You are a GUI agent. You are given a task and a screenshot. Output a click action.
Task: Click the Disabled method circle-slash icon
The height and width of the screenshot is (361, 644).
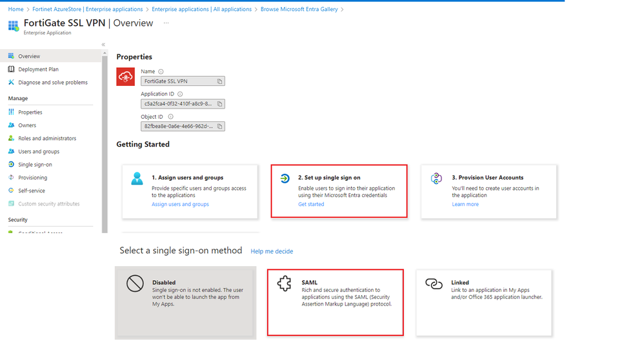click(x=135, y=284)
